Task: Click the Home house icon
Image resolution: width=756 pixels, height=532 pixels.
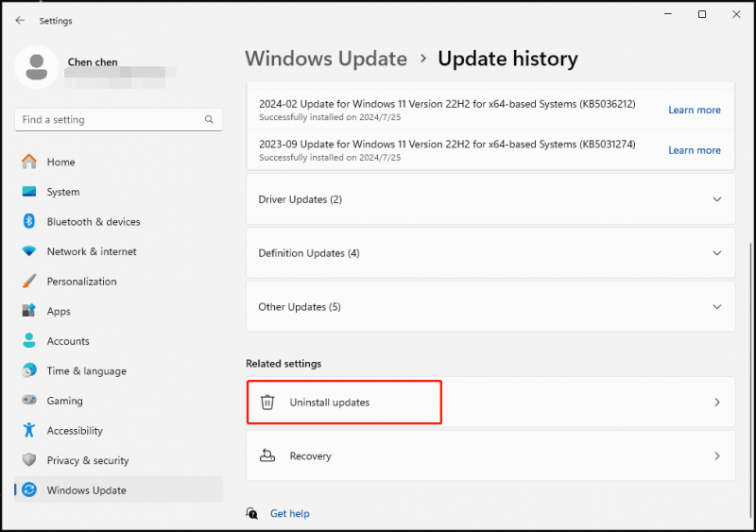Action: point(29,162)
